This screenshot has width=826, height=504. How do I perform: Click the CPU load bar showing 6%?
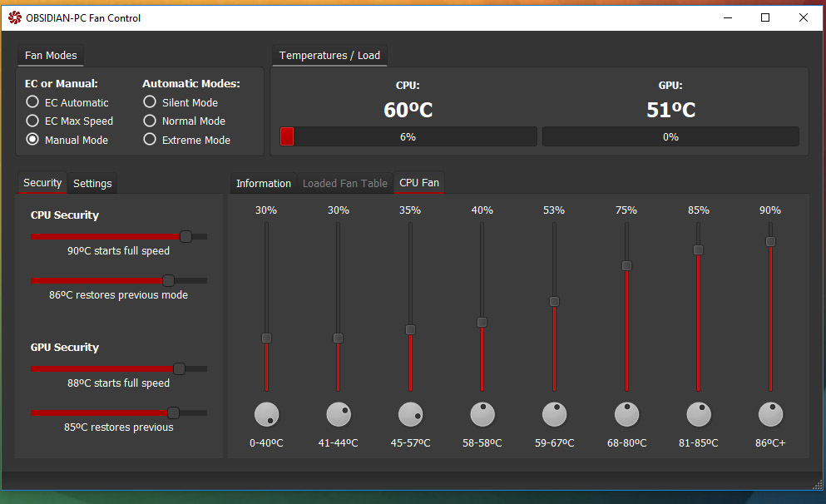point(408,136)
